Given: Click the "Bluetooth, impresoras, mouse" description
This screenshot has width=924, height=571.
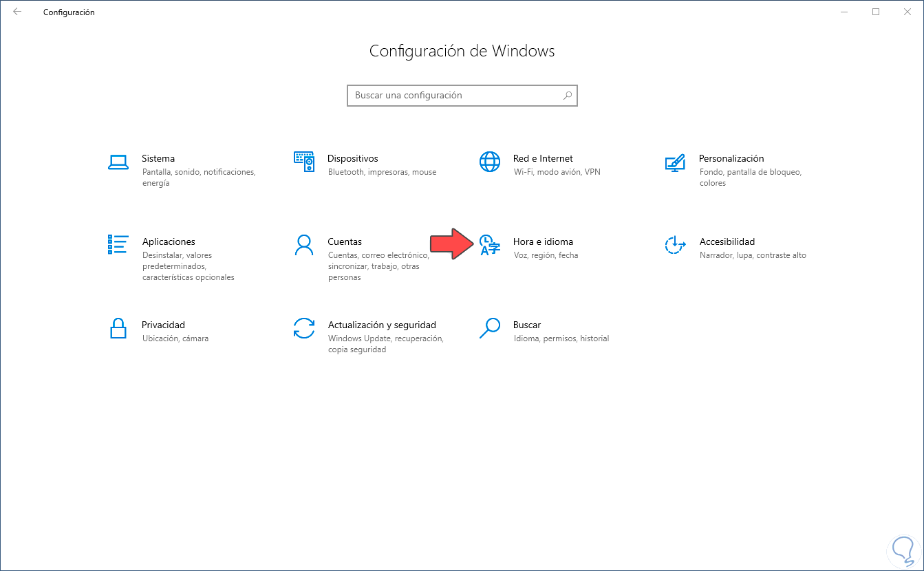Looking at the screenshot, I should [383, 172].
